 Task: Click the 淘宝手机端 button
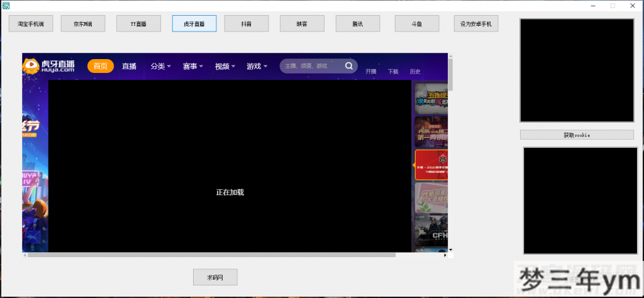[31, 24]
